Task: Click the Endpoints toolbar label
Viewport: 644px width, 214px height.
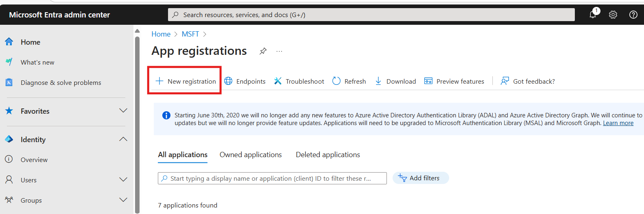Action: click(x=251, y=81)
